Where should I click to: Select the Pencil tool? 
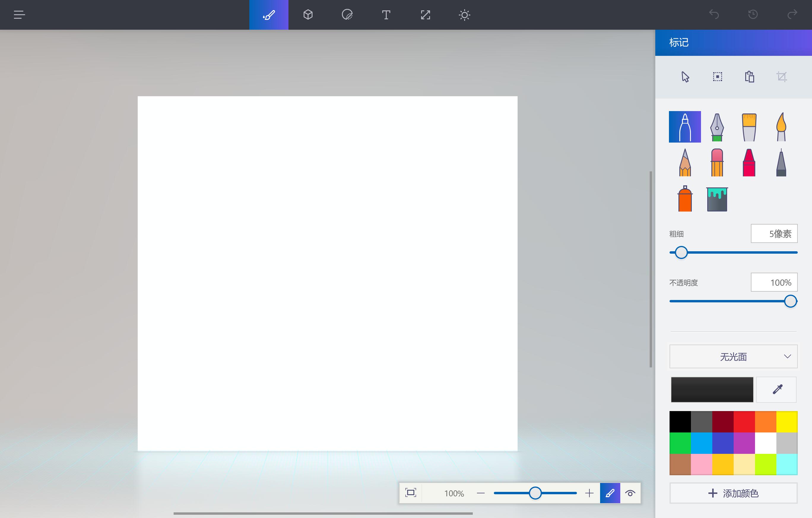click(685, 163)
